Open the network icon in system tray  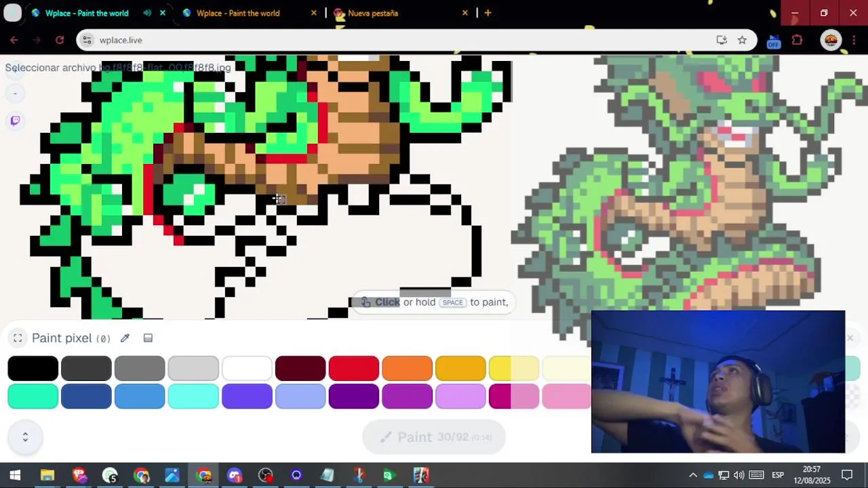724,475
